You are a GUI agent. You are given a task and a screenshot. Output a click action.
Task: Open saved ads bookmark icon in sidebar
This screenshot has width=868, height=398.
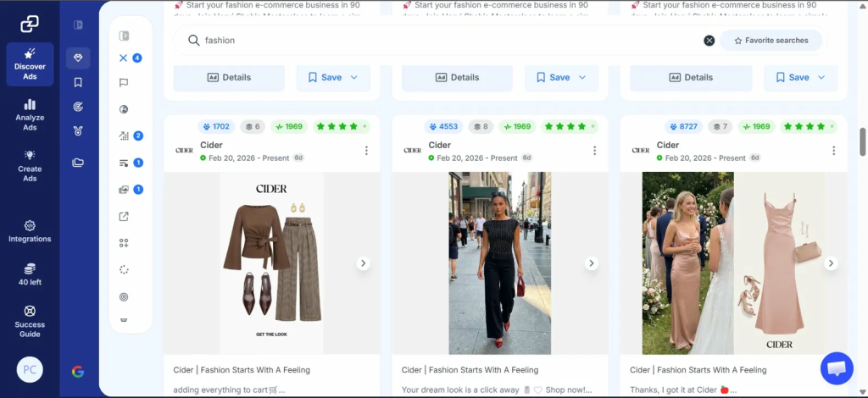coord(78,82)
